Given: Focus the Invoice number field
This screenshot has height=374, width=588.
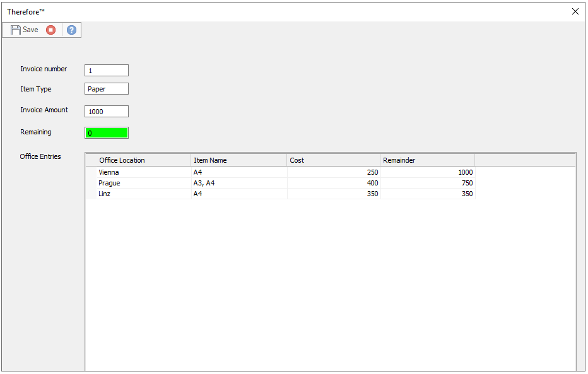Looking at the screenshot, I should click(106, 71).
